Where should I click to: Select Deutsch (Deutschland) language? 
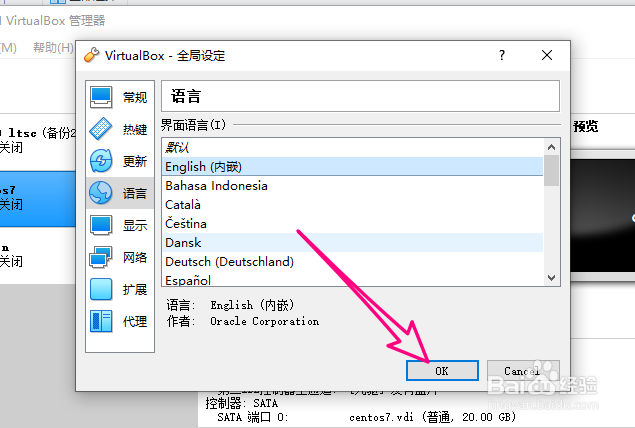[352, 262]
